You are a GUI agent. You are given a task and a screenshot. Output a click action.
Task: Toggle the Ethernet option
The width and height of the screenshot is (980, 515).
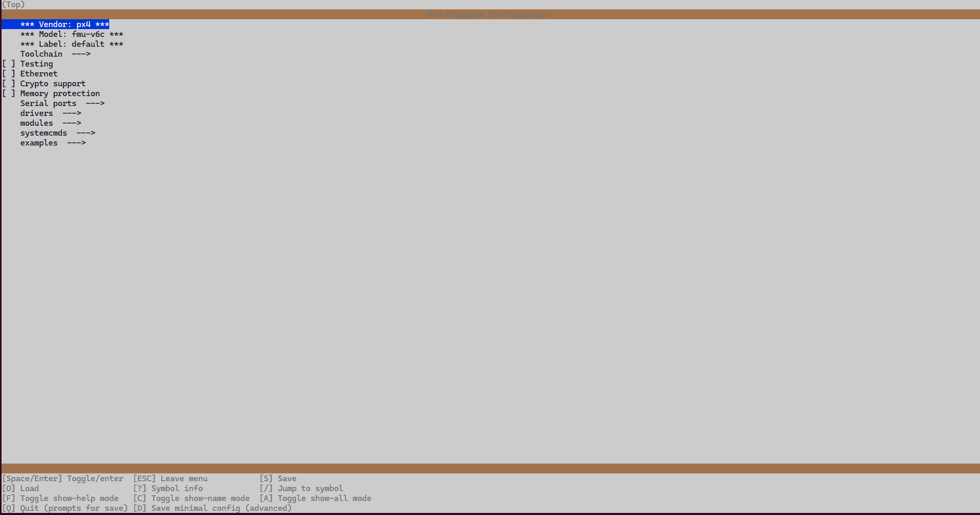(39, 73)
